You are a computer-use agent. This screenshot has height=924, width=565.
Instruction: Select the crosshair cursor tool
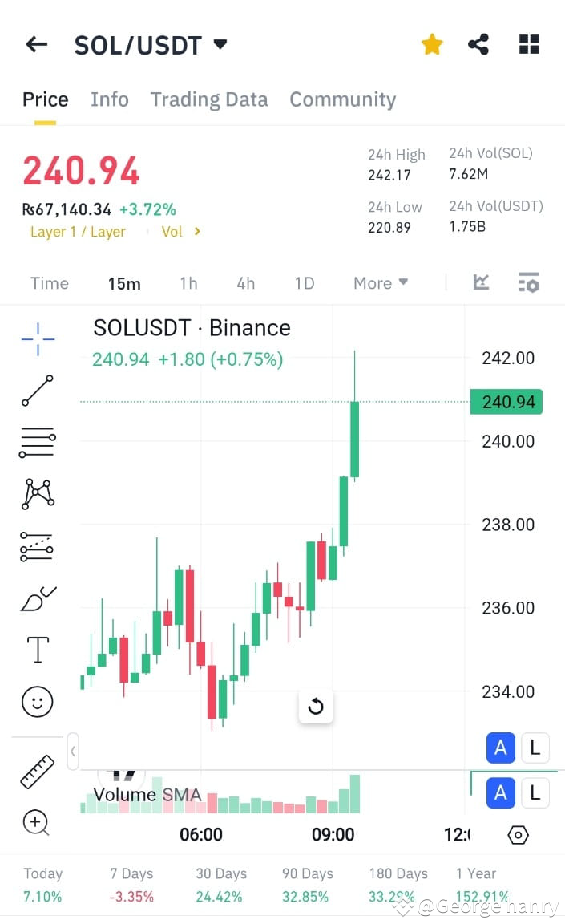[38, 338]
